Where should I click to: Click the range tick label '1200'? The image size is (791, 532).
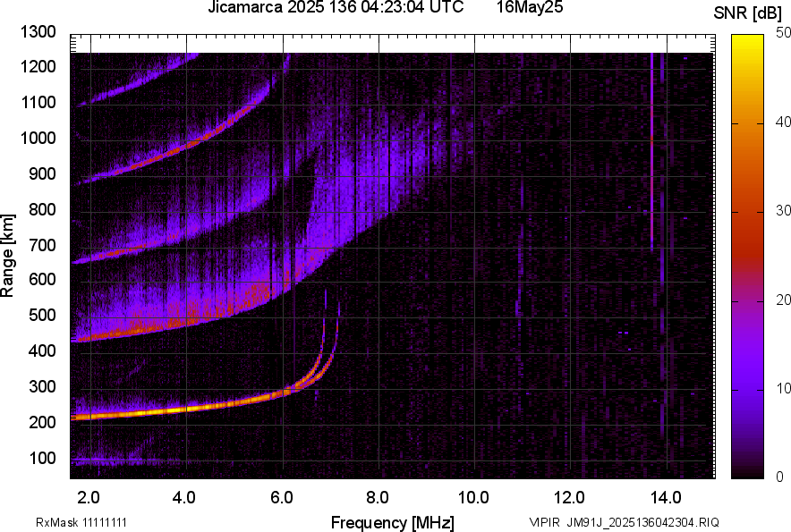point(38,66)
